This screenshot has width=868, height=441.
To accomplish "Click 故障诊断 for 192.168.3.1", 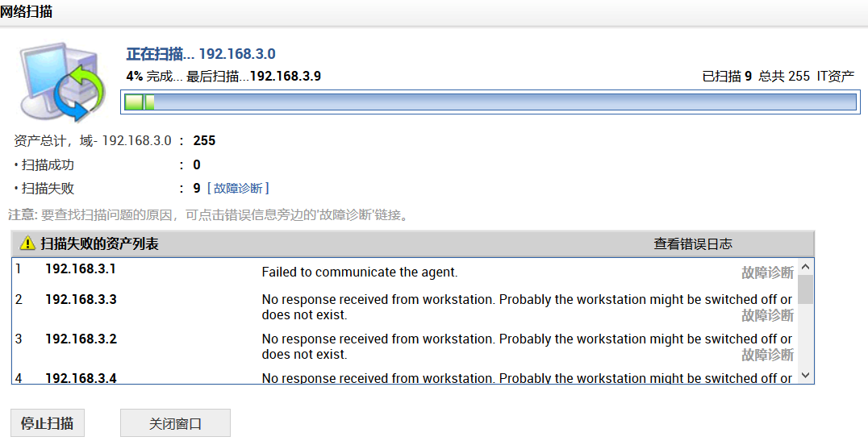I will [767, 273].
